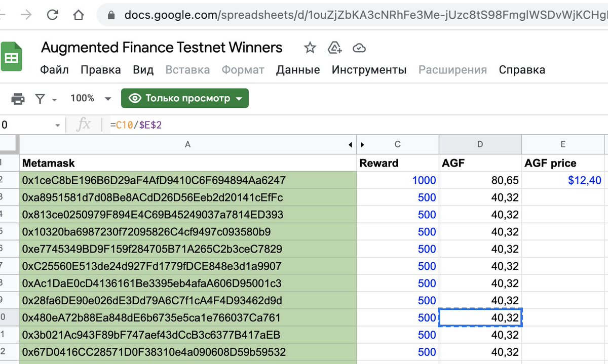Select address 0xe7745349BD9F159f284705B71A265C2b3ceC7829
The image size is (608, 364).
point(188,249)
